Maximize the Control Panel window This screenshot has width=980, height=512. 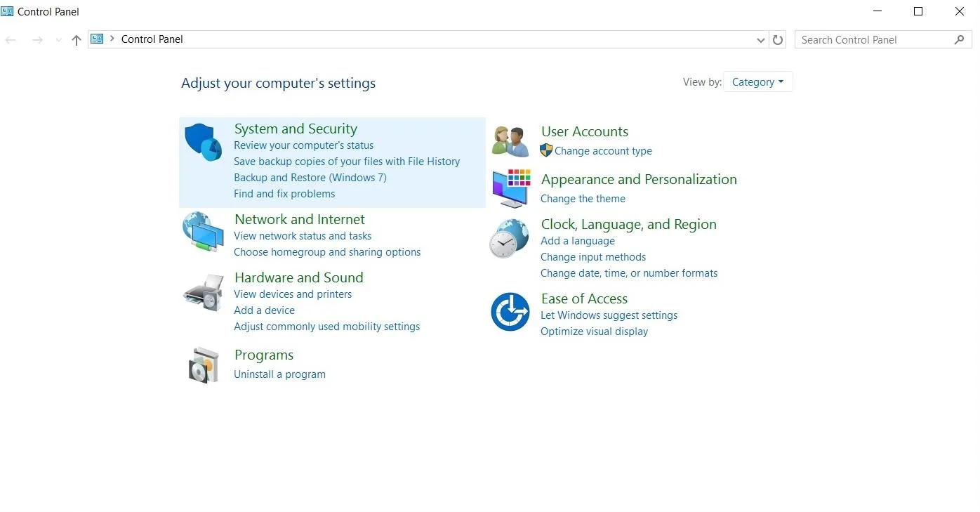[x=918, y=11]
